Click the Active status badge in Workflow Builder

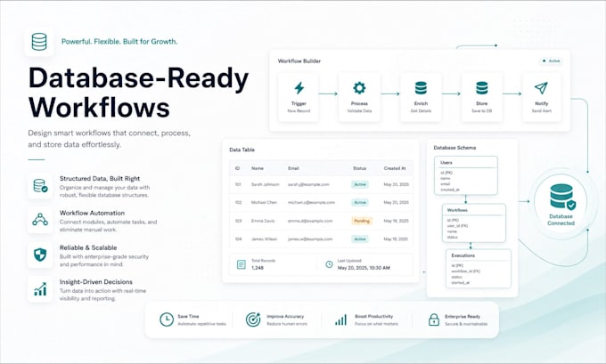pos(551,61)
